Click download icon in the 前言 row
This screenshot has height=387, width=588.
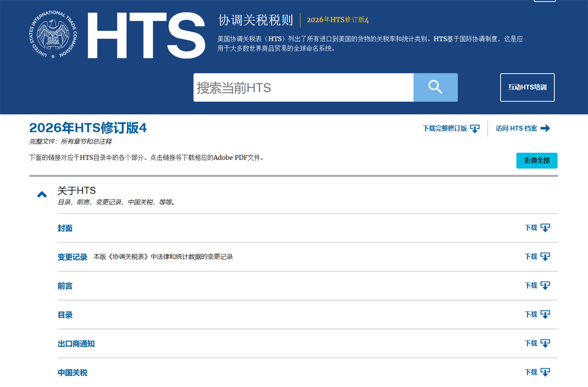click(545, 286)
